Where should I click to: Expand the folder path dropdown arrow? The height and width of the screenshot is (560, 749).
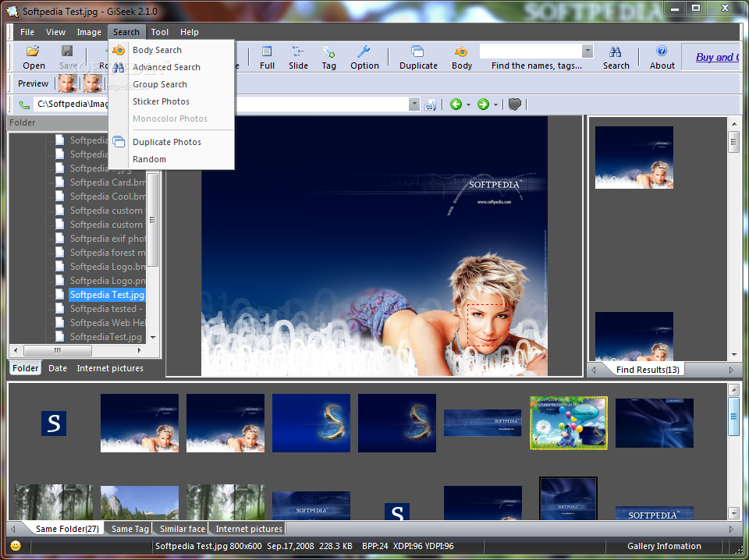(414, 104)
